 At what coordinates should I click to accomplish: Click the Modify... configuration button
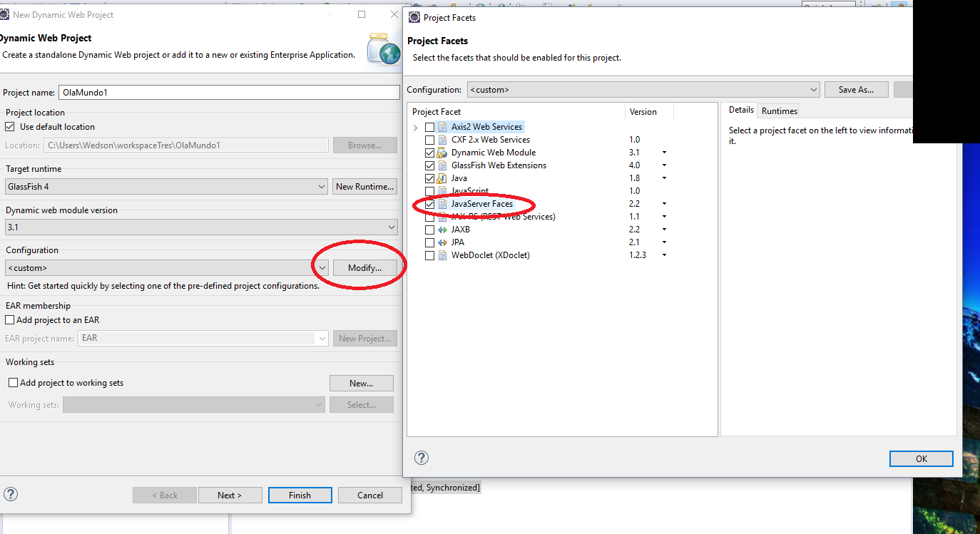point(364,268)
